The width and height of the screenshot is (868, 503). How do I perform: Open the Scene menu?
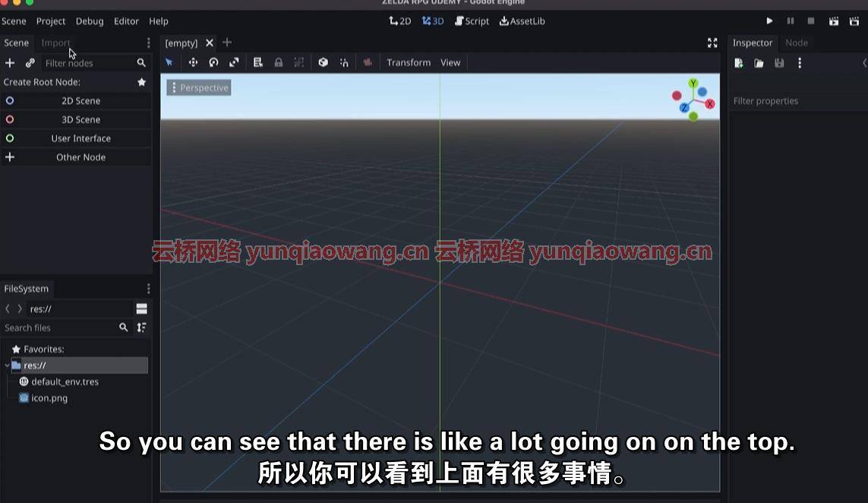14,21
